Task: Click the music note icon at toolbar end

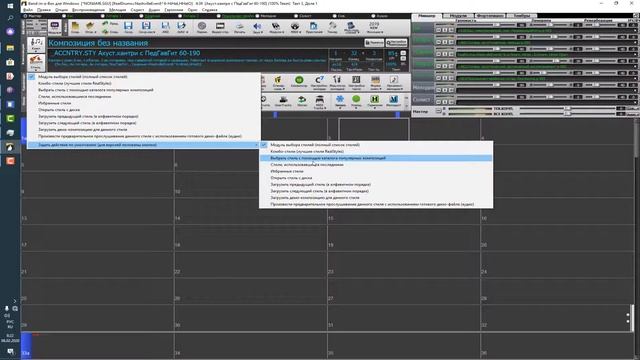Action: click(394, 82)
